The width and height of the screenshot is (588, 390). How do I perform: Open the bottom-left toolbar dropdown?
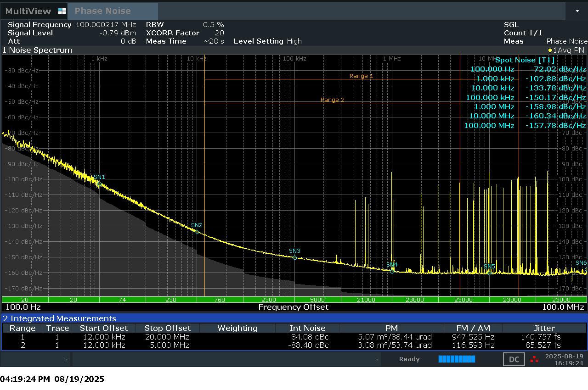pyautogui.click(x=65, y=359)
